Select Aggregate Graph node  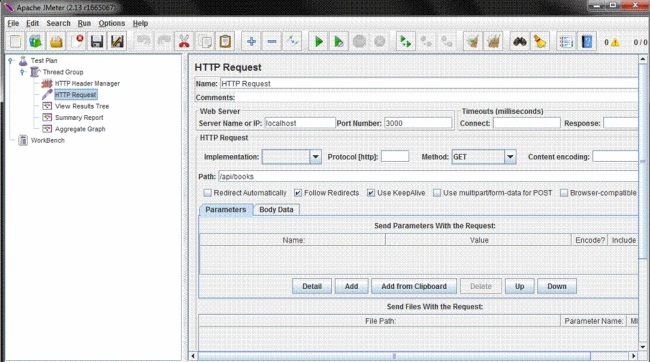(x=80, y=129)
